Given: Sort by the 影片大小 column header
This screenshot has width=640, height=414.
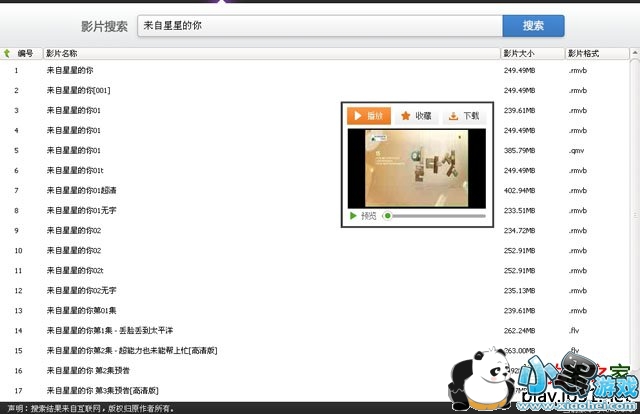Looking at the screenshot, I should [x=518, y=53].
